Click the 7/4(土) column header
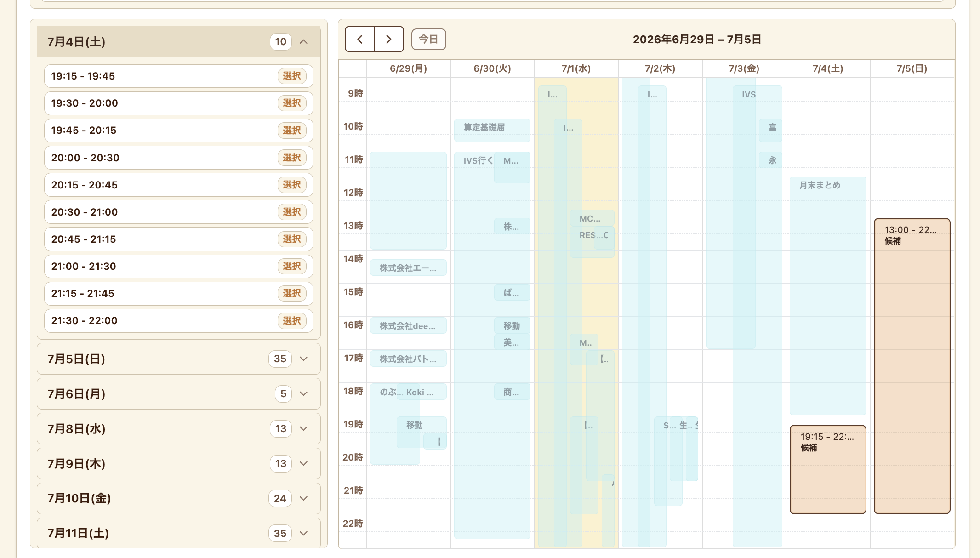 point(828,68)
